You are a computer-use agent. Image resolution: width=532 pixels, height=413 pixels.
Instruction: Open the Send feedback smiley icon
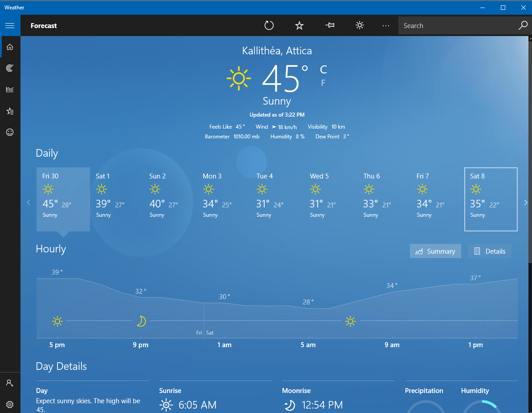pyautogui.click(x=10, y=132)
